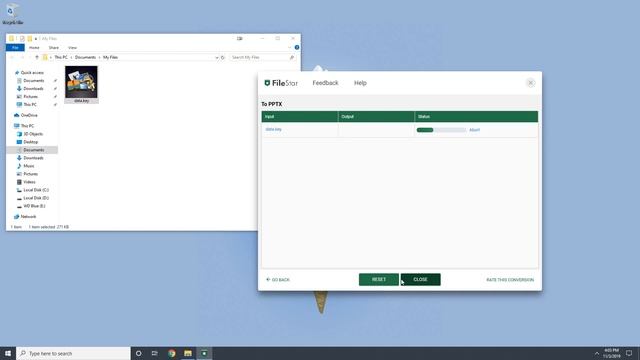Switch to FileStar on the taskbar
This screenshot has height=360, width=640.
[204, 353]
